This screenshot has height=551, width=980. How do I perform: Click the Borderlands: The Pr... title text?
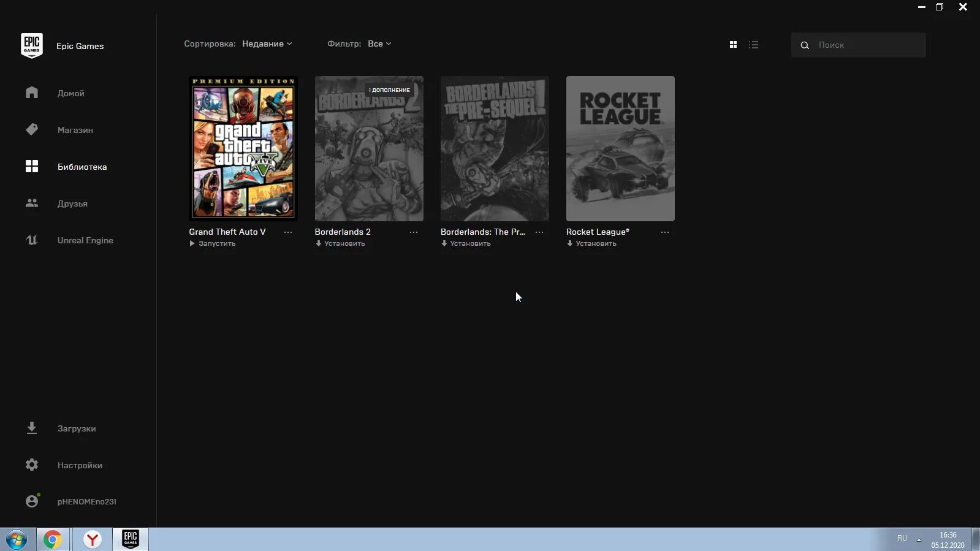[483, 232]
